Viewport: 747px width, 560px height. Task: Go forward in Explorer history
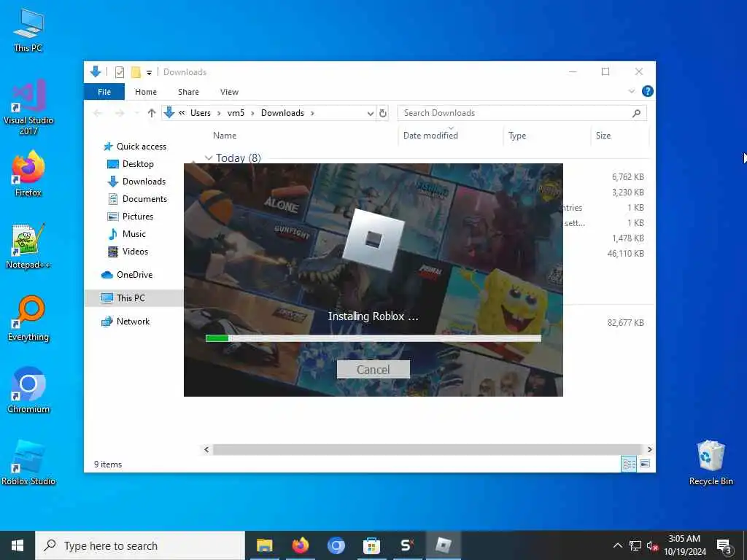119,113
